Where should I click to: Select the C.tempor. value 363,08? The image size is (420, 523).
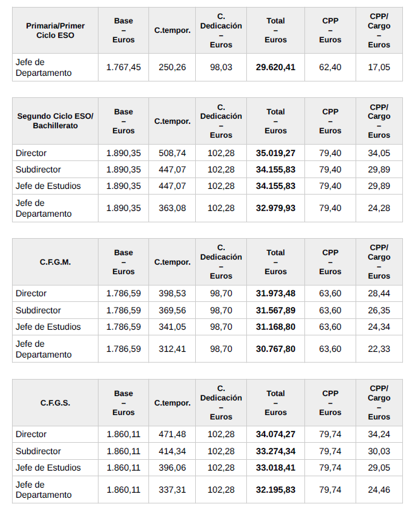tap(172, 208)
